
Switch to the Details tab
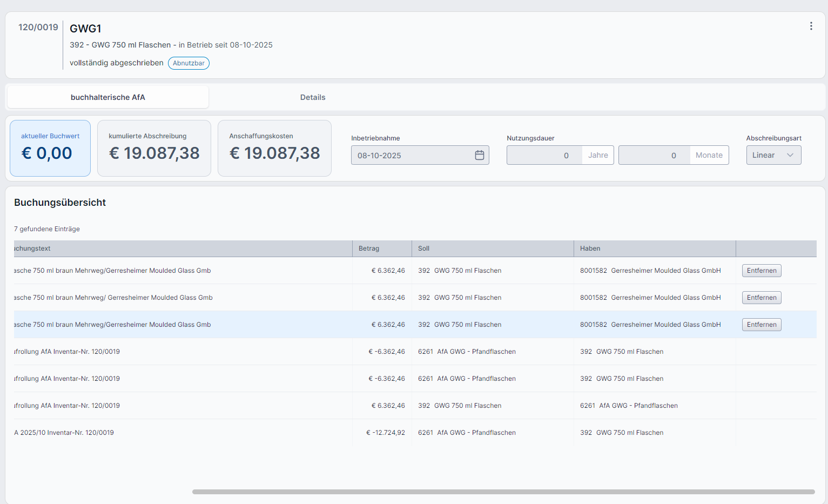[313, 97]
